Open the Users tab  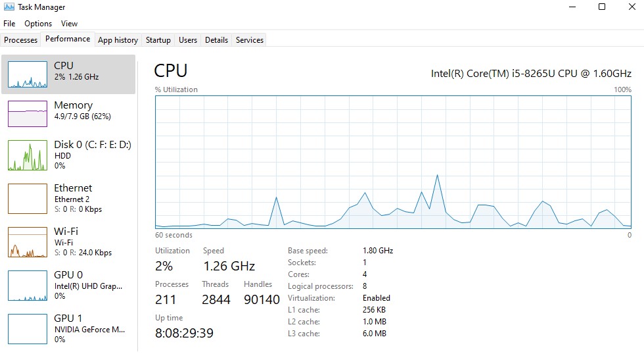tap(188, 40)
